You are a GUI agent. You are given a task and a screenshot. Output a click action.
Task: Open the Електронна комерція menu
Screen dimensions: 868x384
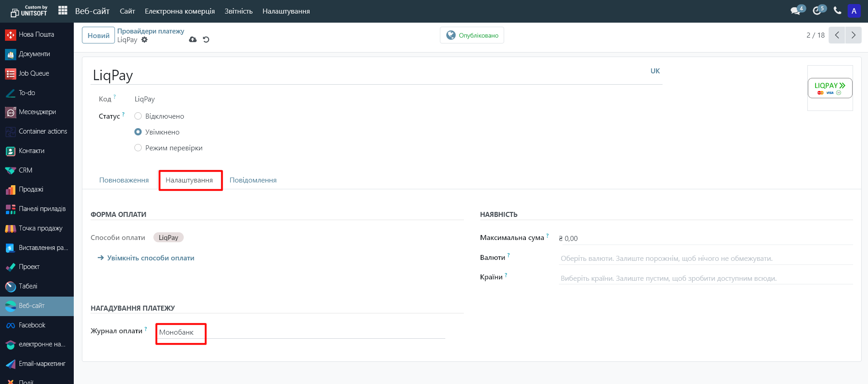[x=180, y=11]
